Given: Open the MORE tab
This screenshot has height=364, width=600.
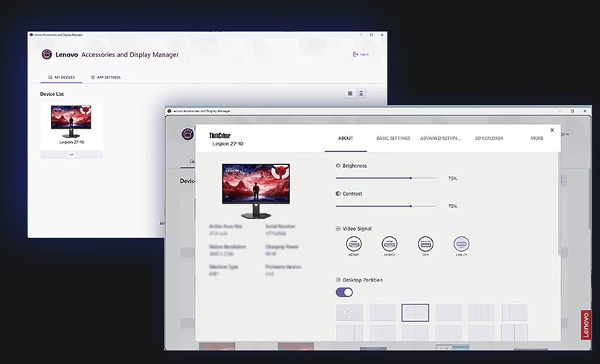Looking at the screenshot, I should click(x=537, y=138).
